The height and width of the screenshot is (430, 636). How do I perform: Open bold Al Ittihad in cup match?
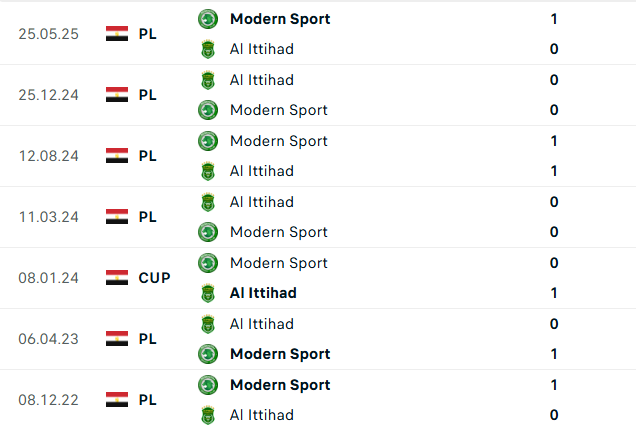point(263,293)
